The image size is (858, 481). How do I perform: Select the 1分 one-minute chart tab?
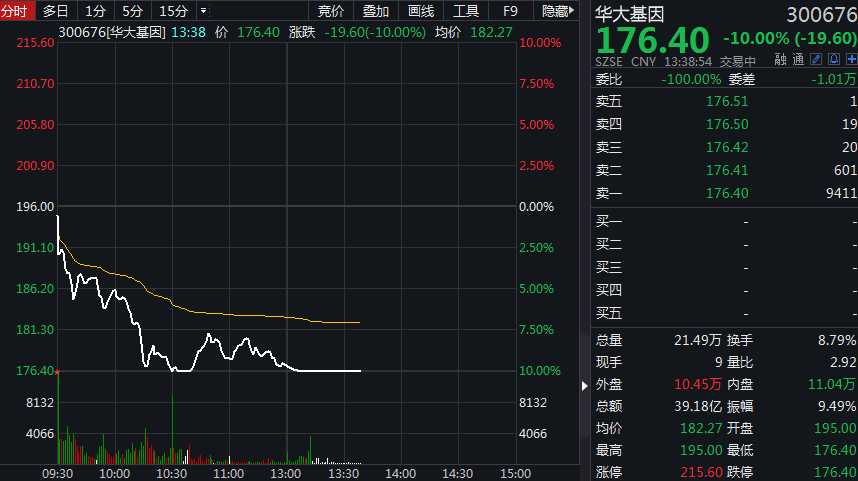coord(95,11)
